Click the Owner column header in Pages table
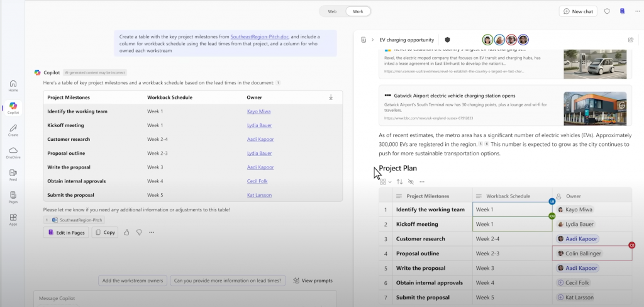The height and width of the screenshot is (307, 644). pos(592,196)
